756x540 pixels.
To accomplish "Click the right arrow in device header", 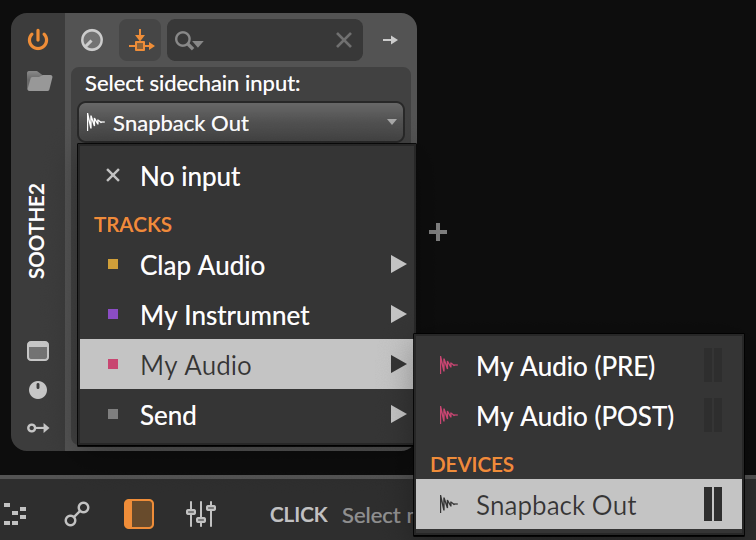I will (x=390, y=40).
